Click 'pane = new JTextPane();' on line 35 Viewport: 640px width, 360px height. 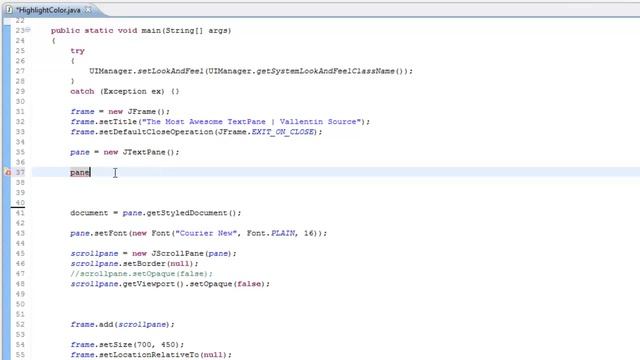click(x=124, y=152)
